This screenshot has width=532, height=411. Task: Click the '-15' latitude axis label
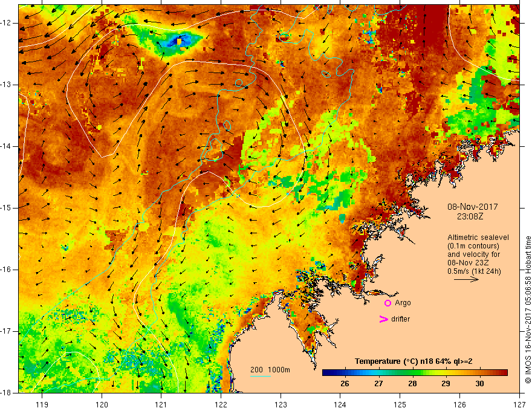point(7,208)
